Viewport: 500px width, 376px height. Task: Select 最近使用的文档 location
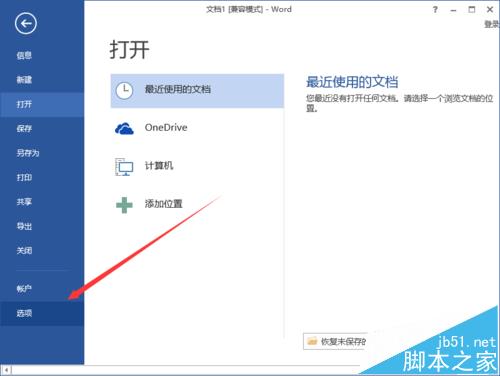click(x=197, y=91)
